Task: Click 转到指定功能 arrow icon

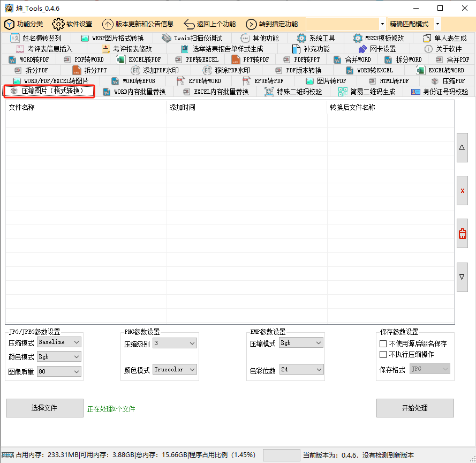Action: point(251,24)
